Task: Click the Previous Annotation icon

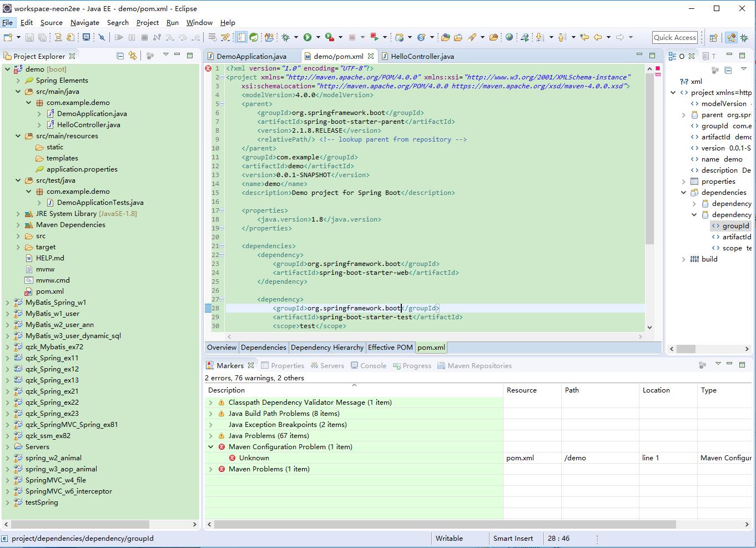Action: [x=562, y=37]
